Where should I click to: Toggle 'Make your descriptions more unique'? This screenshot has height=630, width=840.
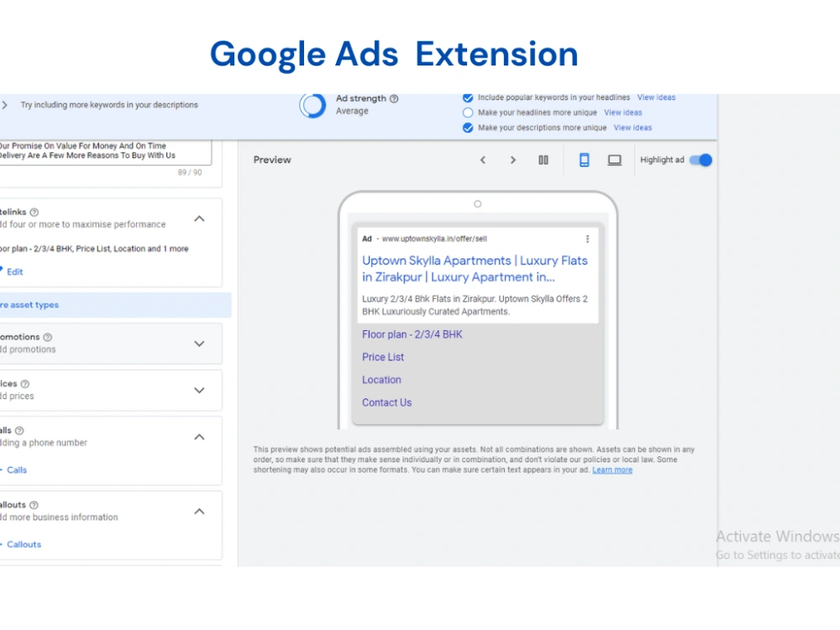click(x=468, y=128)
